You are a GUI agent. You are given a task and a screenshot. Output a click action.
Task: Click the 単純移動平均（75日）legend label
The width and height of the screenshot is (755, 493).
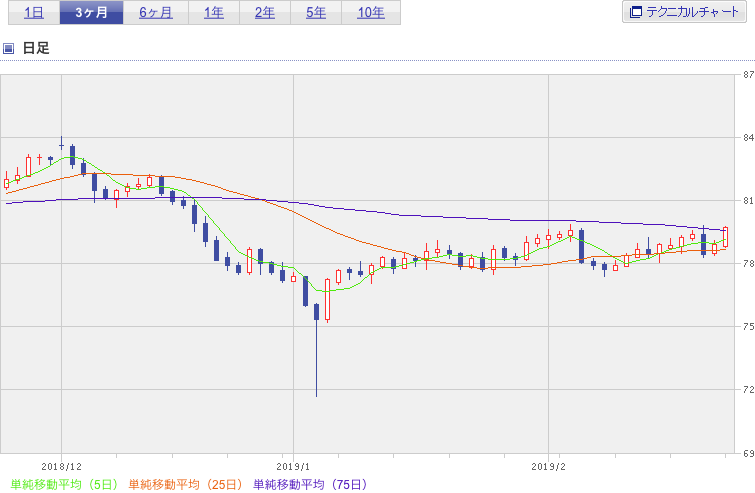tap(311, 484)
